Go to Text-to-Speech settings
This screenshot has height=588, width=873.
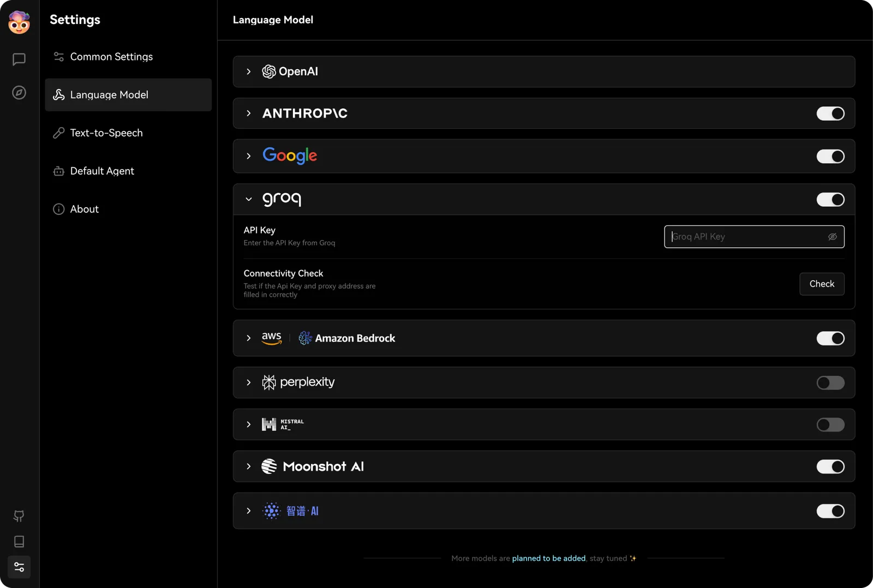click(x=128, y=133)
